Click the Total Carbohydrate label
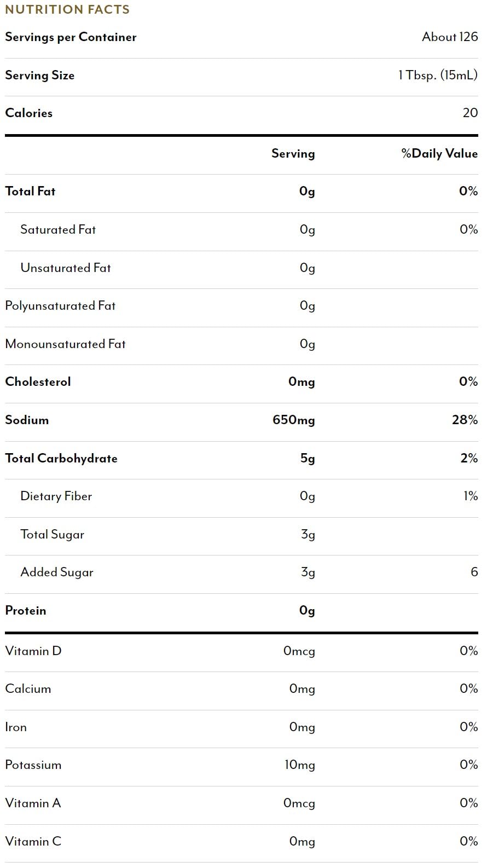487x868 pixels. [61, 458]
